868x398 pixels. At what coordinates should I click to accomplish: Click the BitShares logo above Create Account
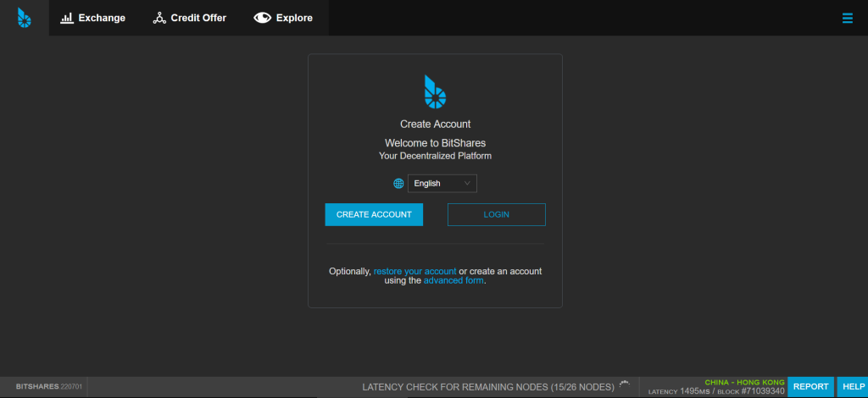[x=435, y=92]
